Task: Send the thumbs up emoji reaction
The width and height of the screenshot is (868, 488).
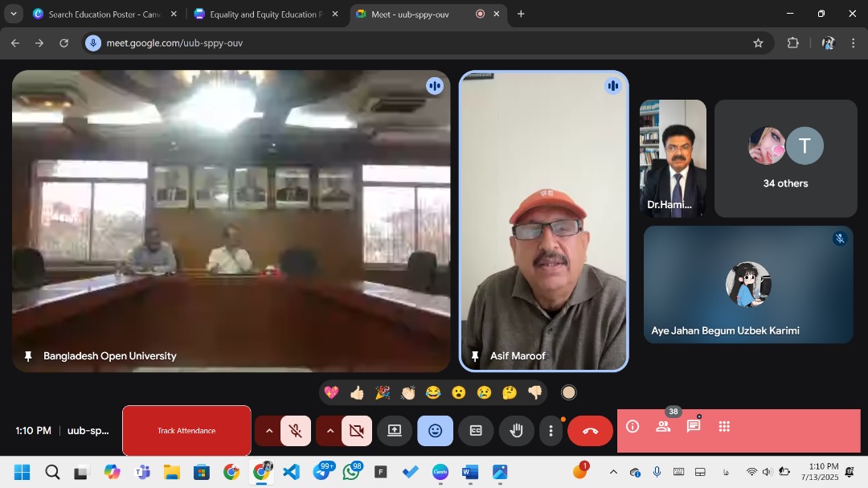Action: (357, 392)
